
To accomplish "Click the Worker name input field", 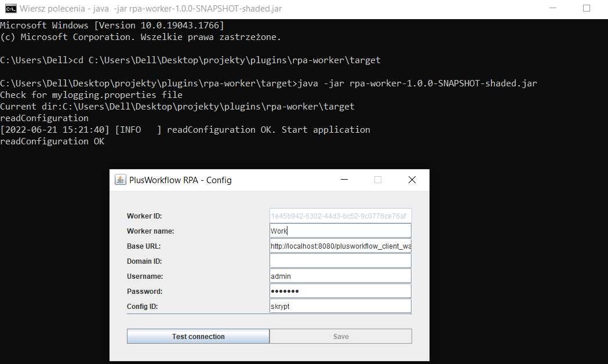I will point(340,231).
